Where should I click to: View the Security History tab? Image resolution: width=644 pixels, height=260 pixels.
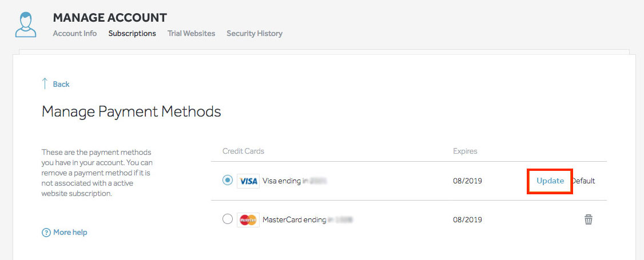click(x=255, y=33)
